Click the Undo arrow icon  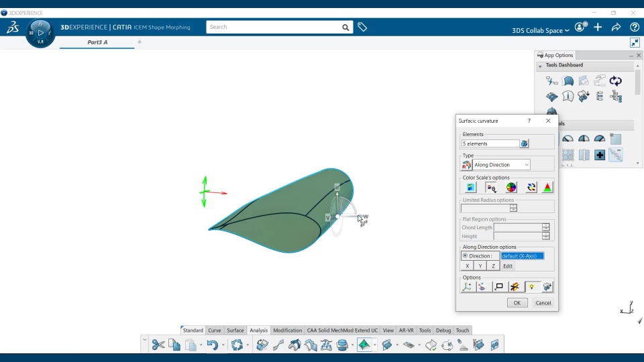(212, 345)
